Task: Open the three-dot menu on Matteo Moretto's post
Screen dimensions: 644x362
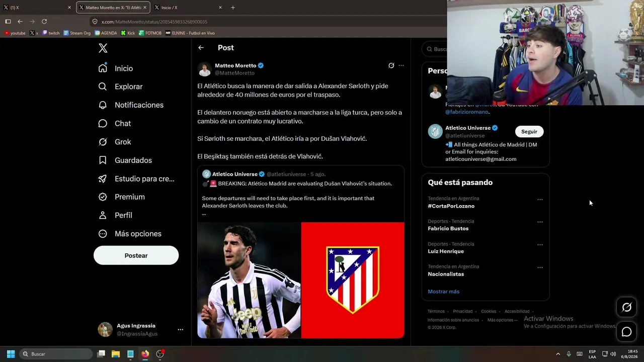Action: point(401,65)
